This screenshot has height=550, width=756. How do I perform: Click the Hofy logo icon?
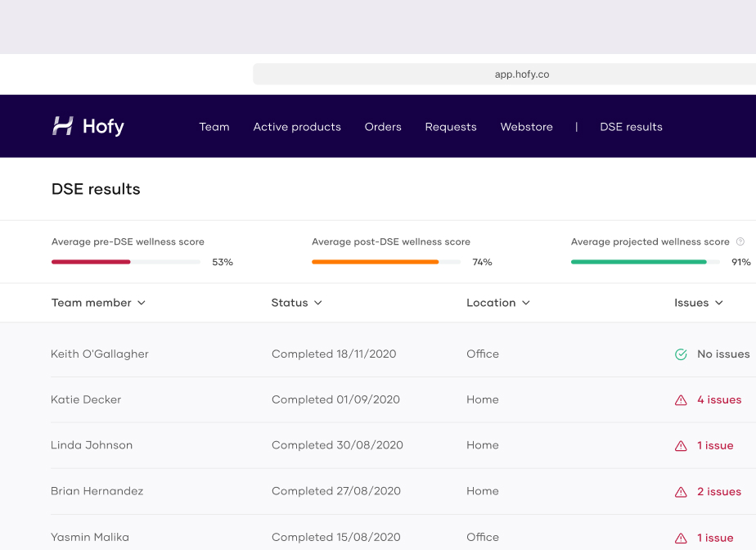point(63,126)
